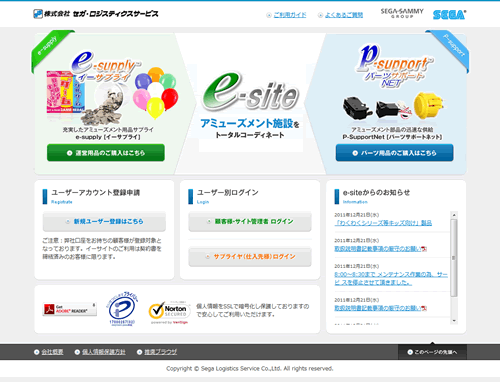Image resolution: width=500 pixels, height=382 pixels.
Task: Click サプライヤ(仕入先様)ログイン button
Action: pyautogui.click(x=250, y=256)
